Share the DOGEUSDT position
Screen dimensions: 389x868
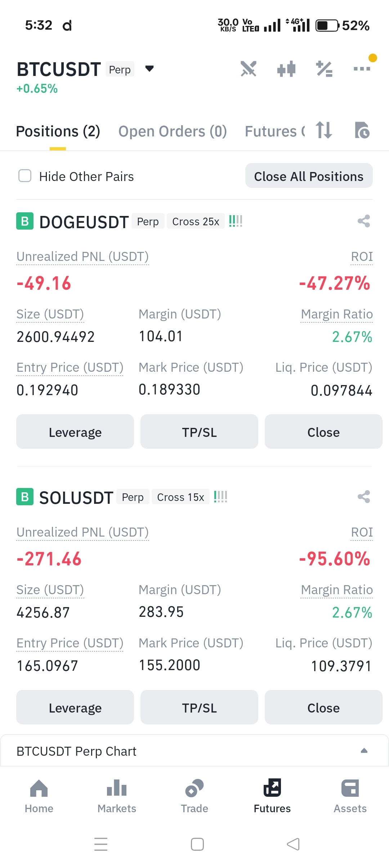pos(364,221)
